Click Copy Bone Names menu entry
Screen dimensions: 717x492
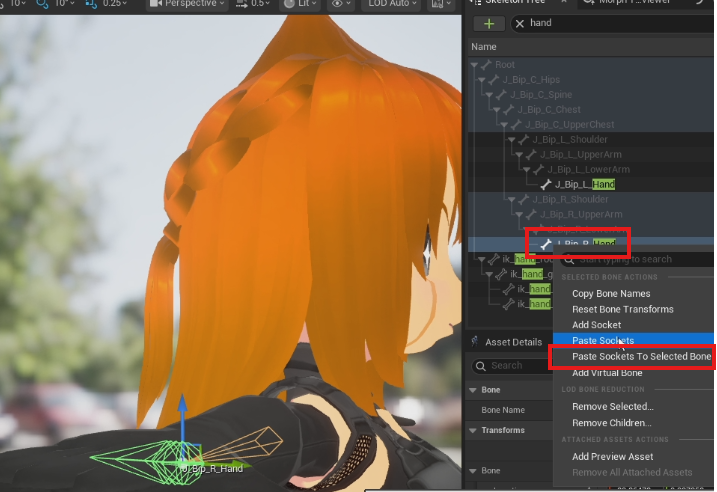pyautogui.click(x=610, y=294)
